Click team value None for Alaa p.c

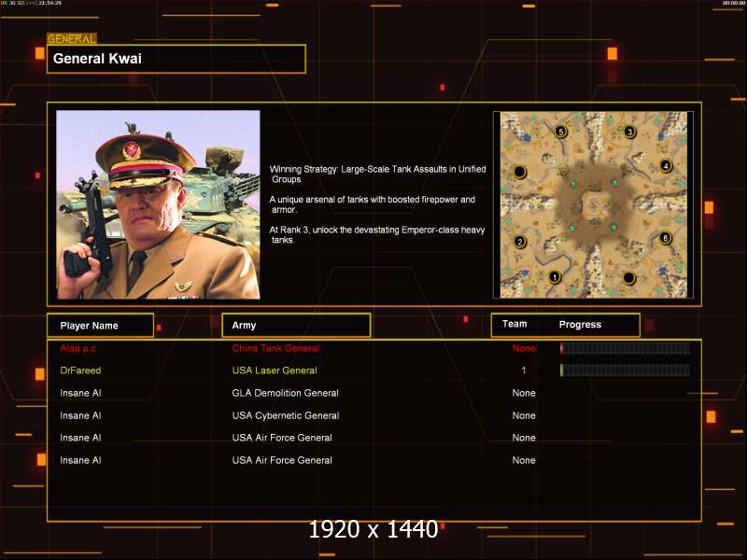pyautogui.click(x=524, y=348)
